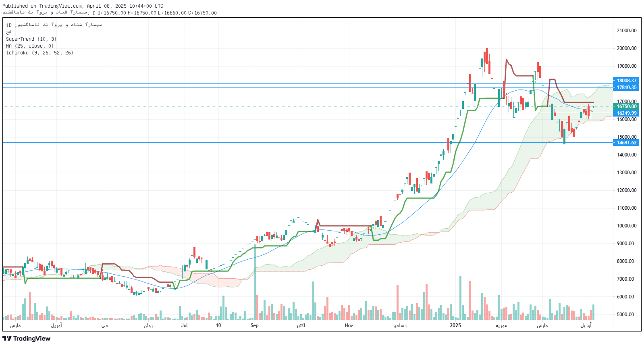
Task: Click the Nov label on the time axis
Action: point(349,325)
